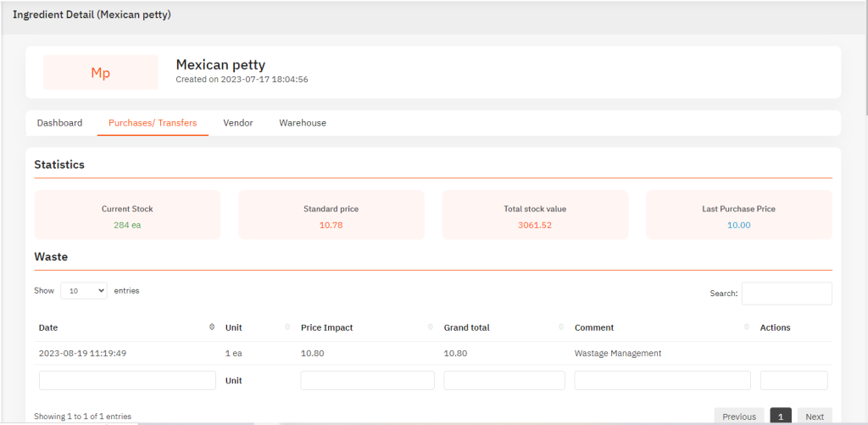Sort by Price Impact column arrows
868x425 pixels.
coord(431,327)
